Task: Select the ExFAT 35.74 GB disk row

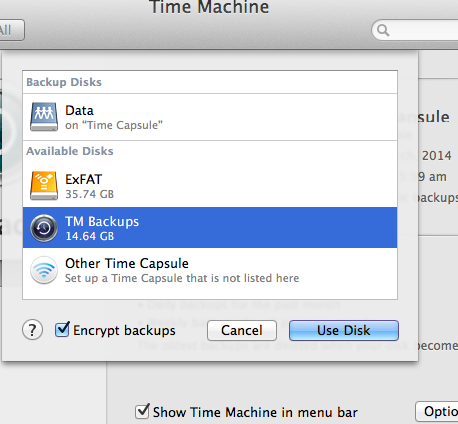Action: [x=210, y=186]
